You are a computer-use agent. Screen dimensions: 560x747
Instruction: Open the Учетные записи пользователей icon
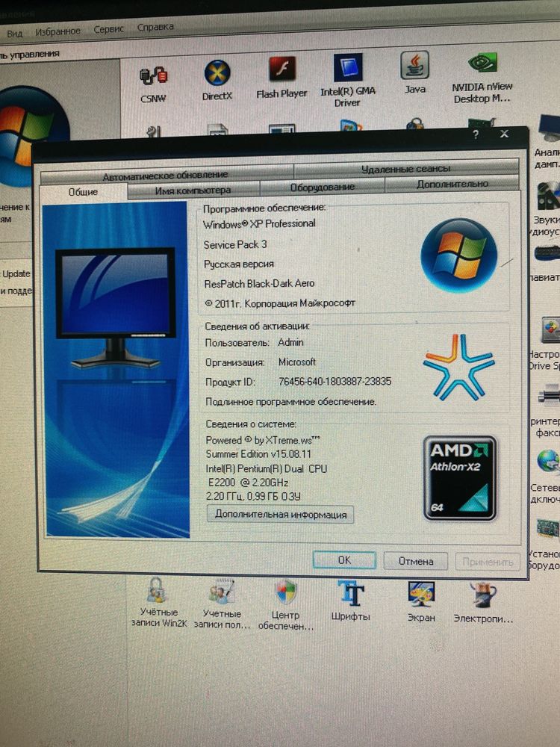(222, 604)
